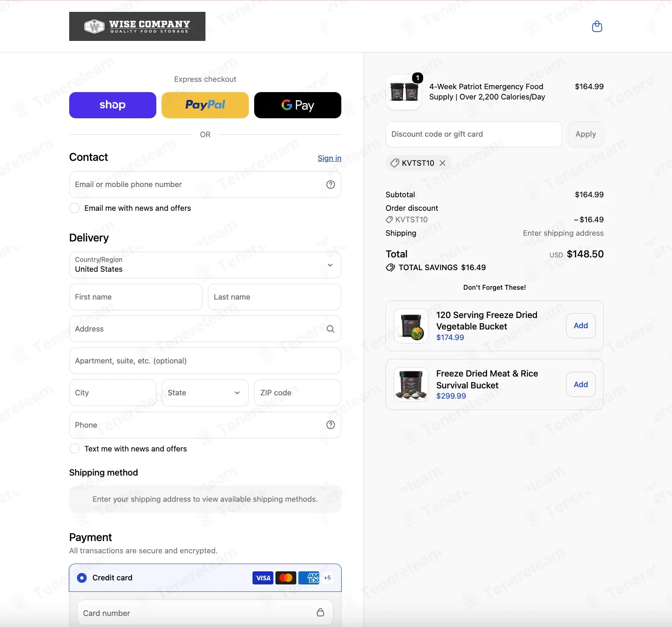This screenshot has height=627, width=672.
Task: Click the tag icon under Order discount
Action: [x=389, y=220]
